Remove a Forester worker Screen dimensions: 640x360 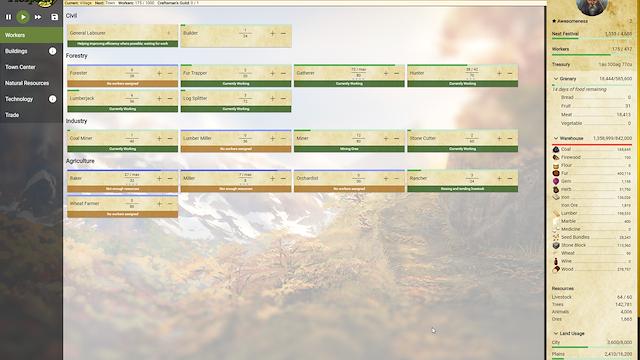[x=170, y=73]
